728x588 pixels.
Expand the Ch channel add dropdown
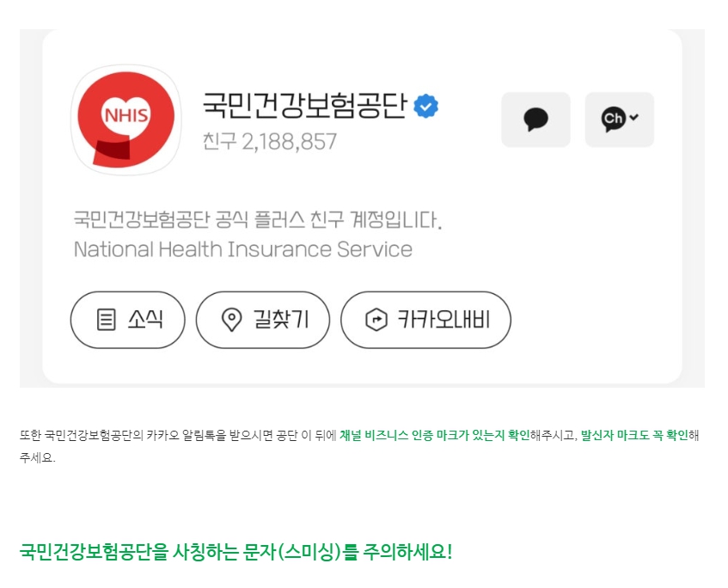coord(620,119)
